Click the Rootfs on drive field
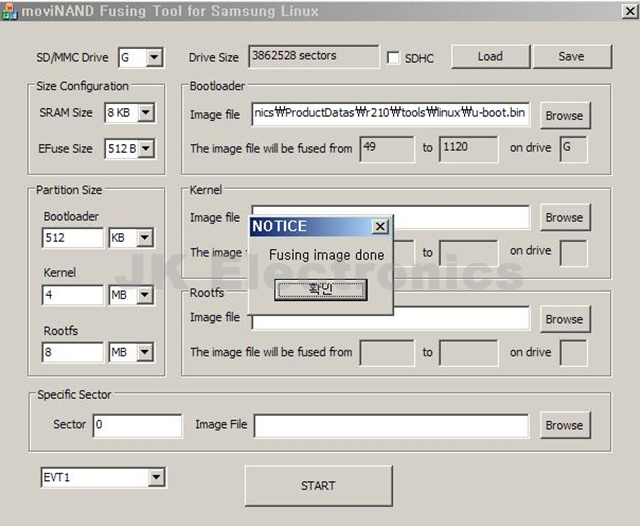The width and height of the screenshot is (640, 526). click(x=573, y=353)
